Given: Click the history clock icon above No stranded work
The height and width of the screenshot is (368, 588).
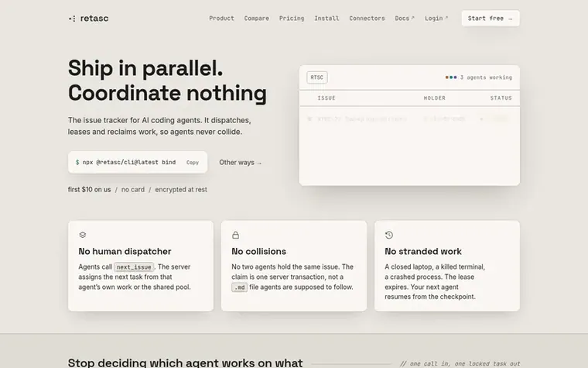Looking at the screenshot, I should point(389,235).
